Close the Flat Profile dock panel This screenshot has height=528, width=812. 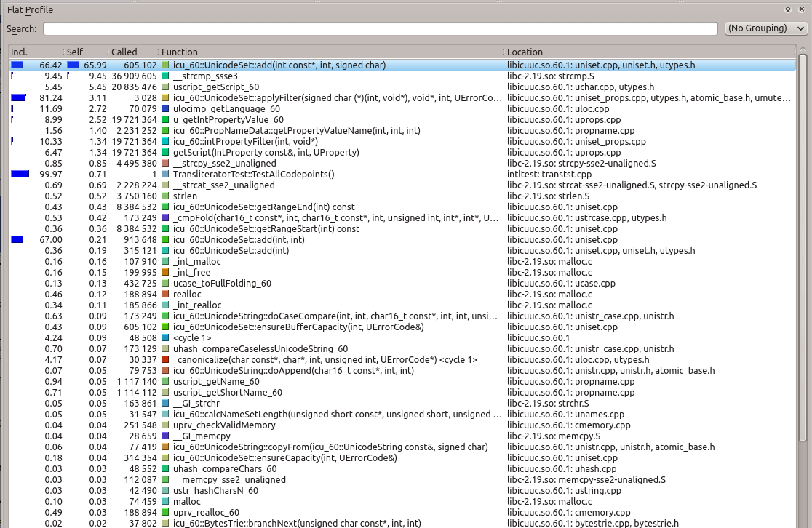[x=800, y=9]
